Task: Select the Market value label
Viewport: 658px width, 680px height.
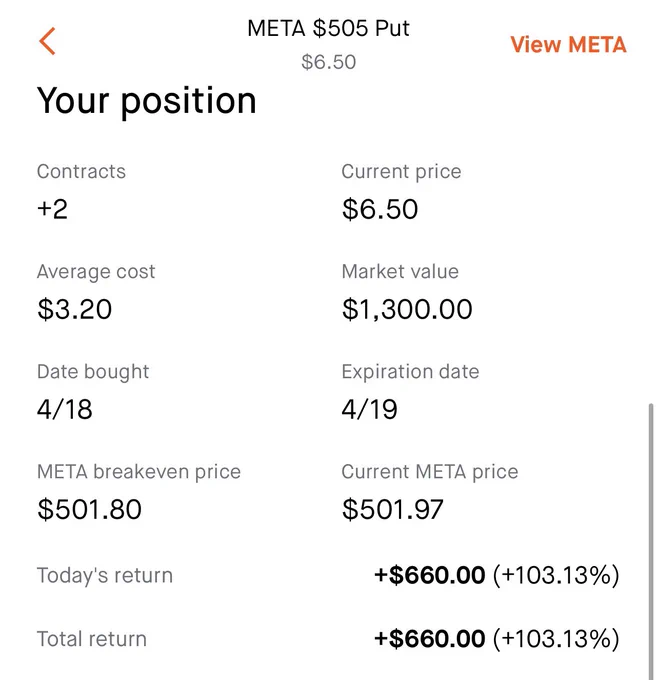Action: [400, 271]
